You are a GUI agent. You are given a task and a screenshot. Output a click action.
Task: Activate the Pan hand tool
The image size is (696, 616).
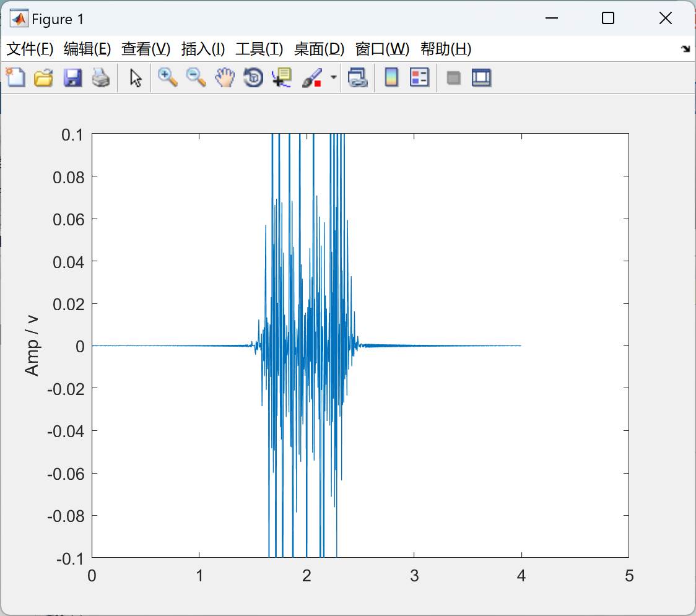[225, 77]
